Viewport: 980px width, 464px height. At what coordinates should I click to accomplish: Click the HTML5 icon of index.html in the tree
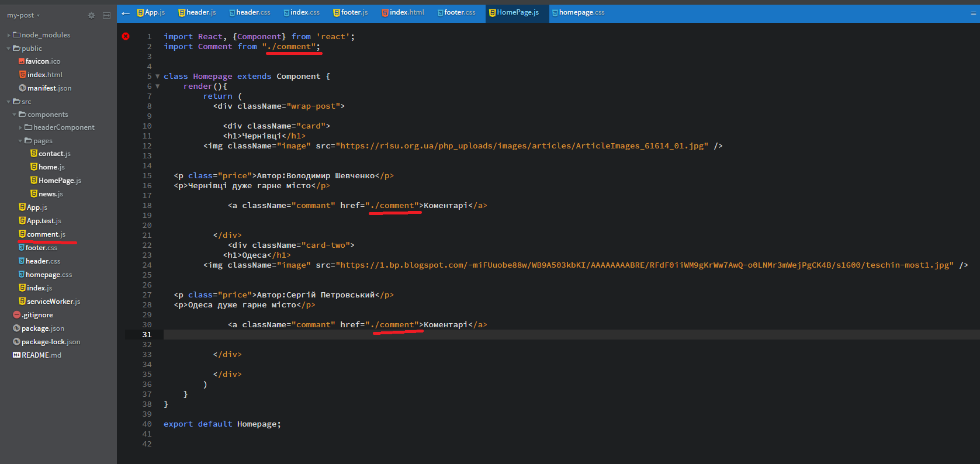[x=22, y=75]
